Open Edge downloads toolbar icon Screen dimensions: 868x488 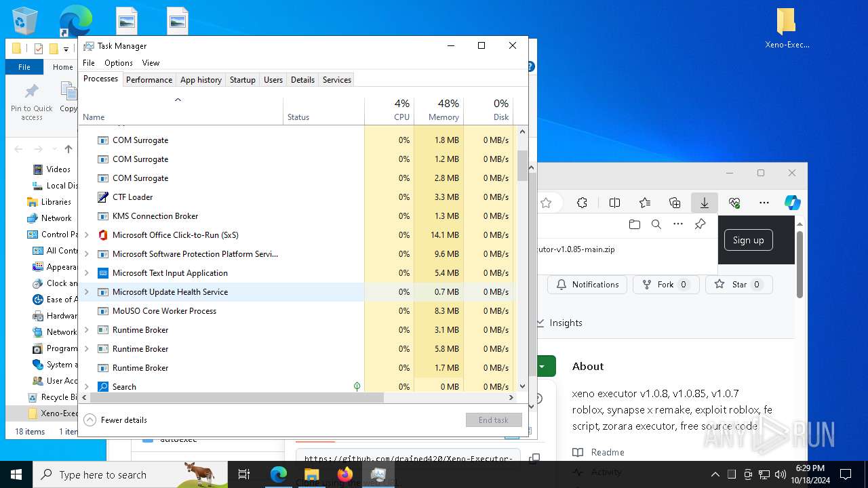pyautogui.click(x=705, y=203)
